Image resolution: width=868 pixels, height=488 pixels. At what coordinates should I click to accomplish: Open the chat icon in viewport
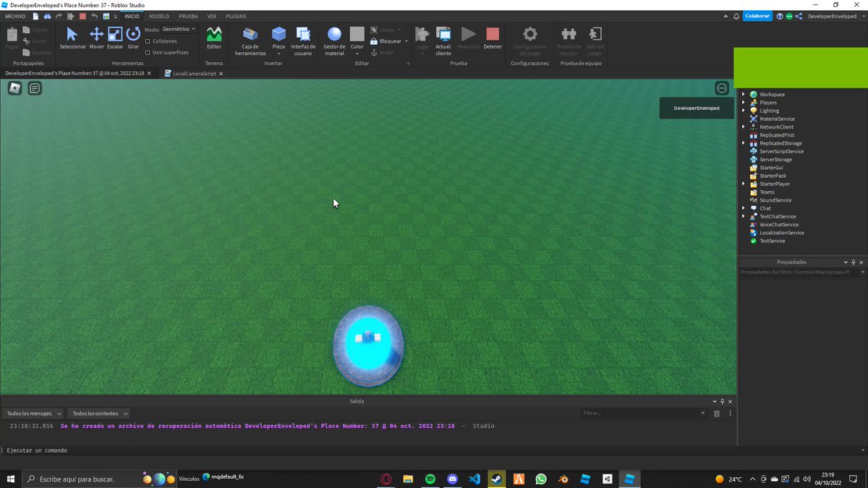(x=35, y=88)
